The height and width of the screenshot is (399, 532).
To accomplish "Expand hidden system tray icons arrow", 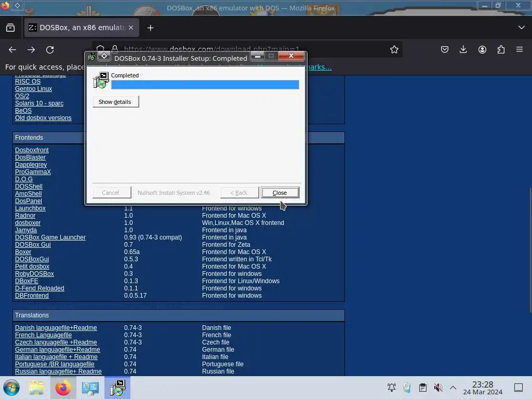I will [x=453, y=387].
